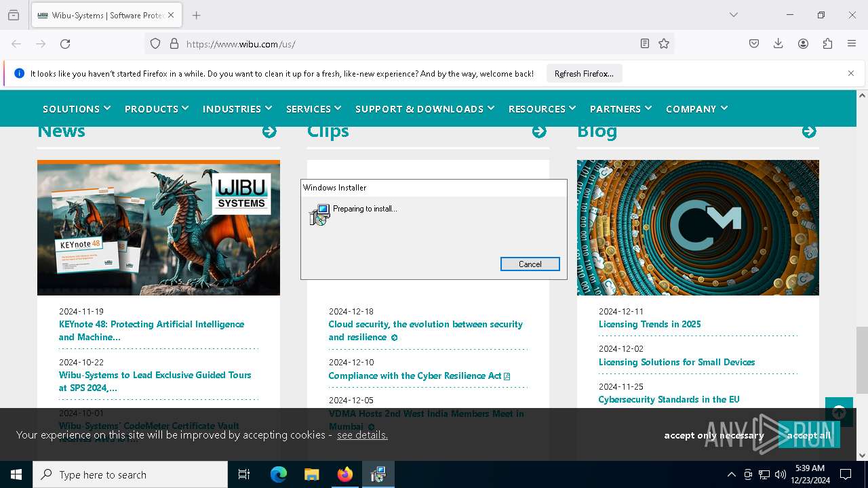
Task: Open Licensing Solutions for Small Devices post
Action: pyautogui.click(x=677, y=362)
